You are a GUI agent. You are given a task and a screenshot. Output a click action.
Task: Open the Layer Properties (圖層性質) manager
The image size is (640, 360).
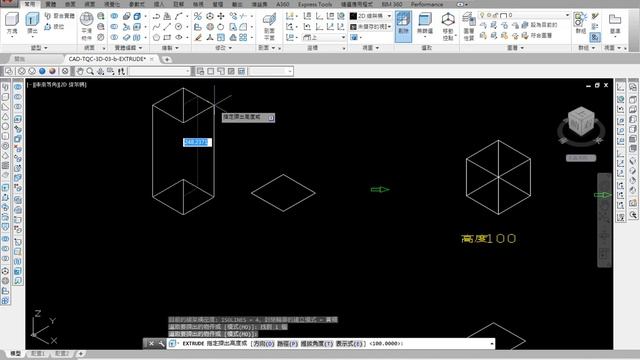pos(469,26)
